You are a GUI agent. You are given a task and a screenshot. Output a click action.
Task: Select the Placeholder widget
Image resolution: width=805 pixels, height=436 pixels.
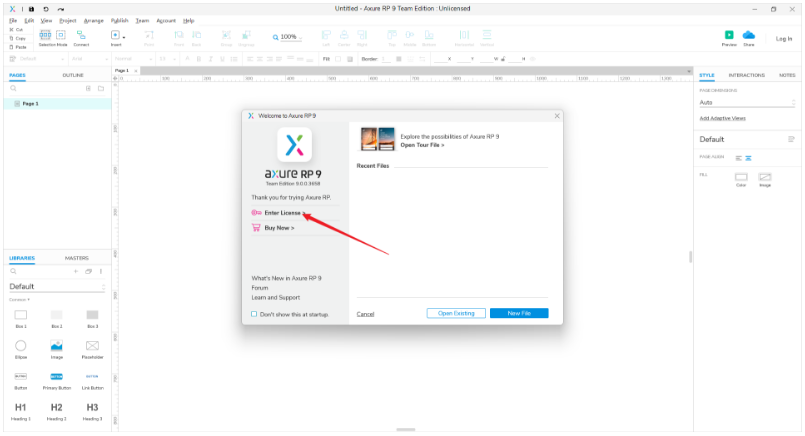pos(92,349)
